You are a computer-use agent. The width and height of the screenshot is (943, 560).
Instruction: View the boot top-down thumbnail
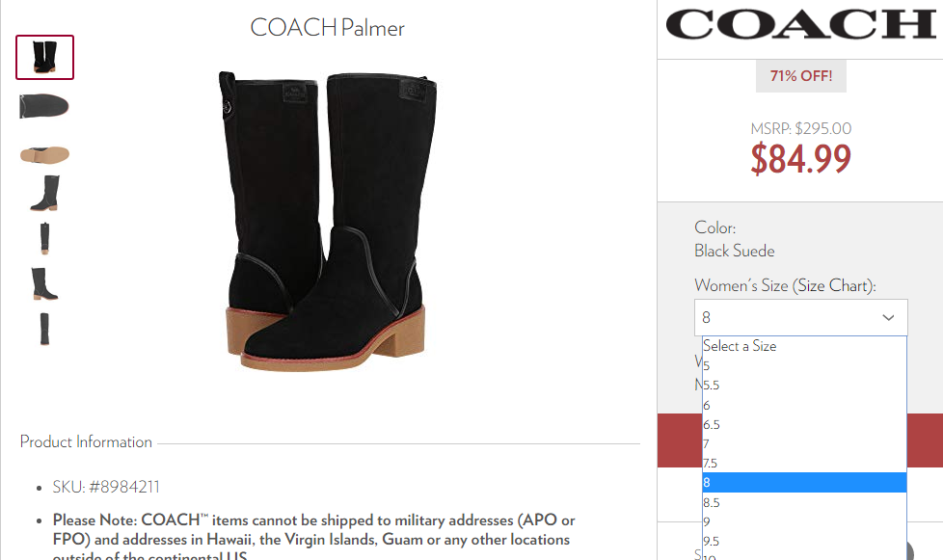[44, 106]
